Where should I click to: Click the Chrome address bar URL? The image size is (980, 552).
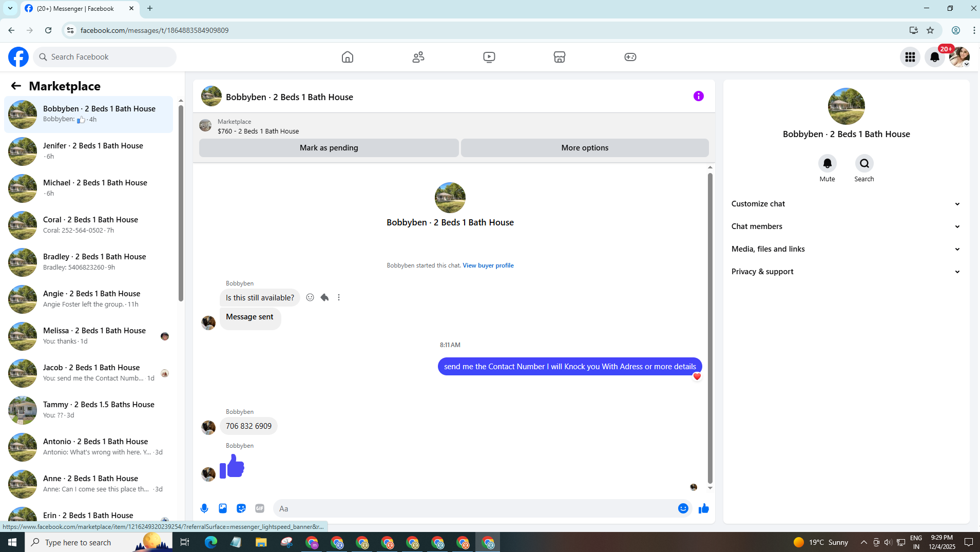[155, 30]
